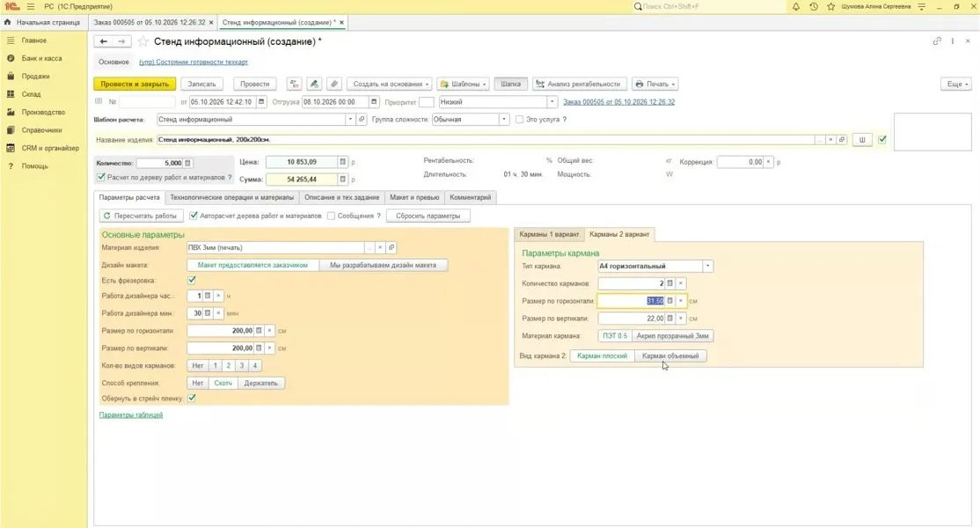980x528 pixels.
Task: Add this document to favorites star
Action: tap(143, 41)
